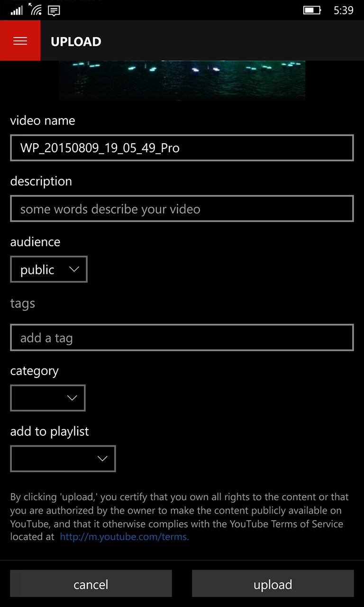Click the UPLOAD page title
This screenshot has height=607, width=364.
76,42
